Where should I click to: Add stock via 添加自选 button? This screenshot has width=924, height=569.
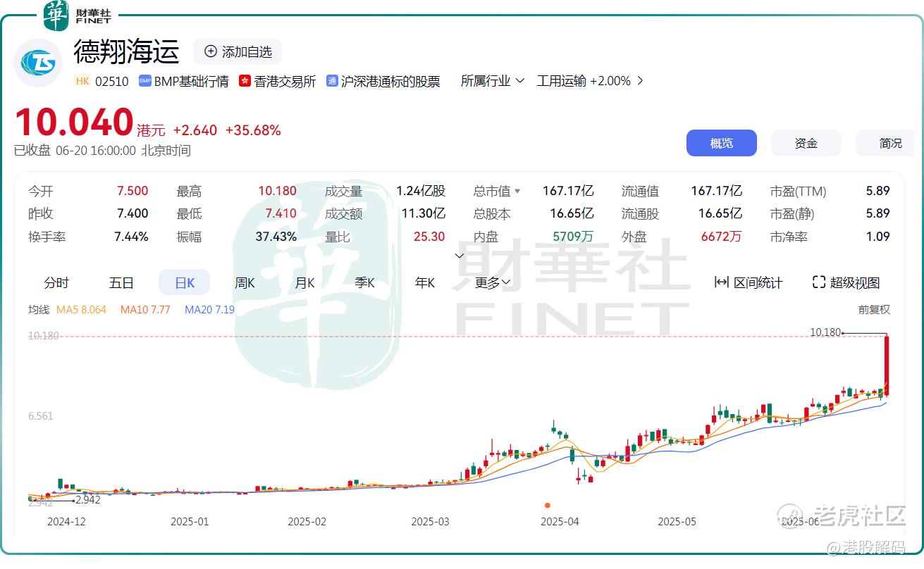tap(238, 51)
